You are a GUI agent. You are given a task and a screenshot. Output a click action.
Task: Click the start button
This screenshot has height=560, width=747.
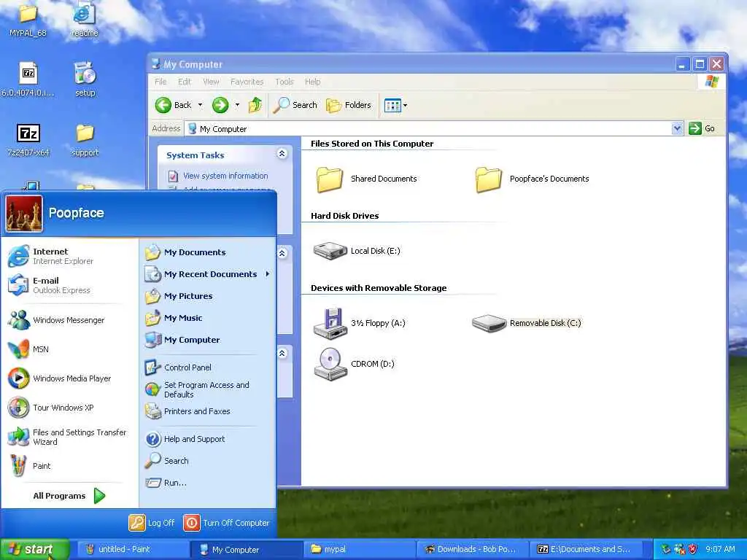(x=34, y=549)
